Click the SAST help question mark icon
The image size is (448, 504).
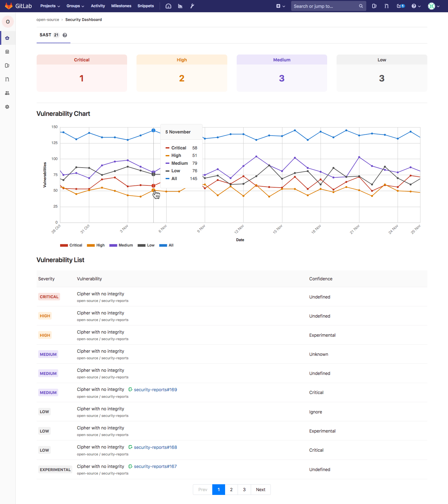pyautogui.click(x=65, y=35)
